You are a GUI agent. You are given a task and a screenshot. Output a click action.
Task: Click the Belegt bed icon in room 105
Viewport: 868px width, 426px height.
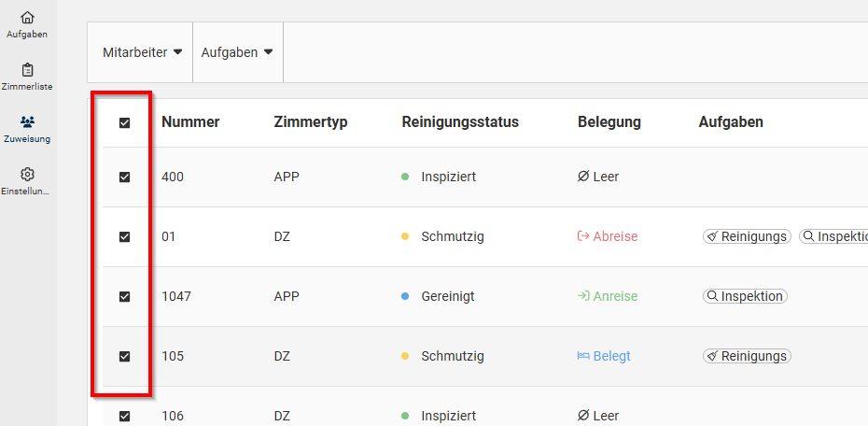click(583, 356)
